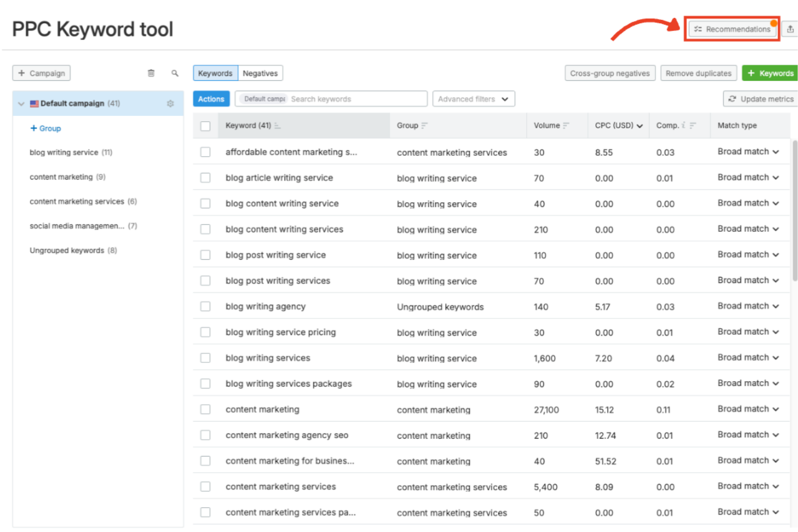Screen dimensions: 798x532
Task: Check the blog writing agency checkbox
Action: (x=205, y=307)
